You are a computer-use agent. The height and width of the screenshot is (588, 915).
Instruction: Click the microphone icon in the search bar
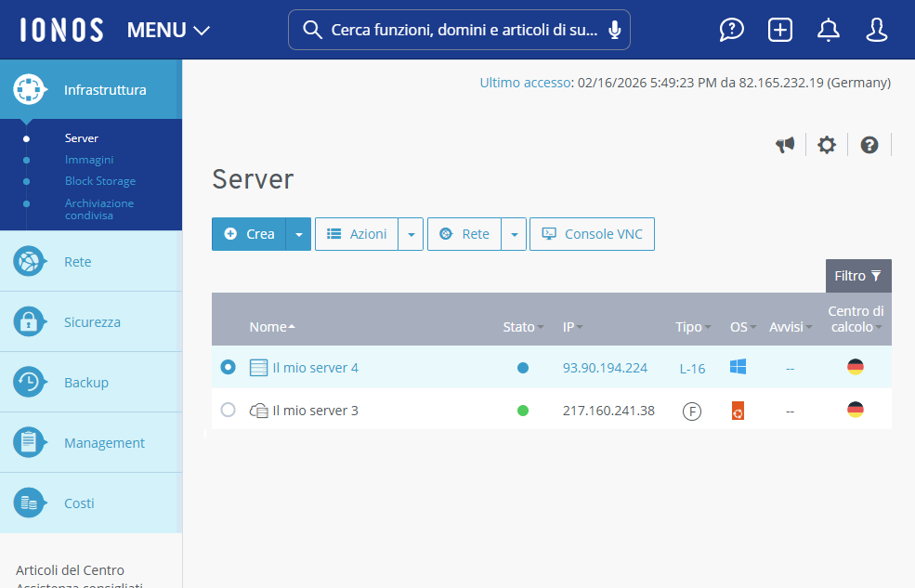pyautogui.click(x=614, y=30)
